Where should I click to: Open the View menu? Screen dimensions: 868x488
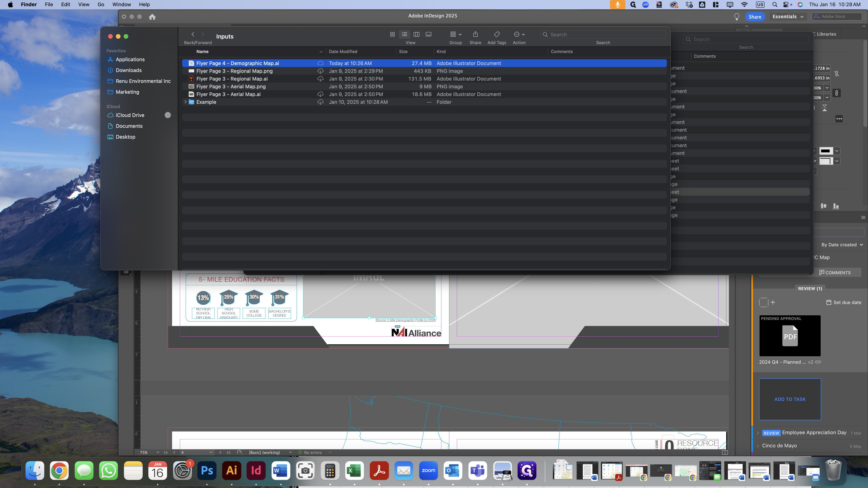coord(84,4)
